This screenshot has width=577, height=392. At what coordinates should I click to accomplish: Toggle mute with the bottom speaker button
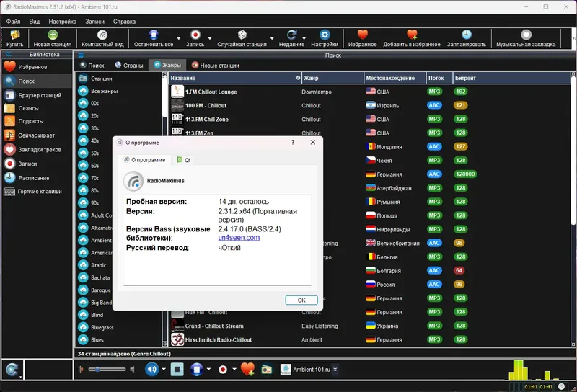pyautogui.click(x=151, y=369)
